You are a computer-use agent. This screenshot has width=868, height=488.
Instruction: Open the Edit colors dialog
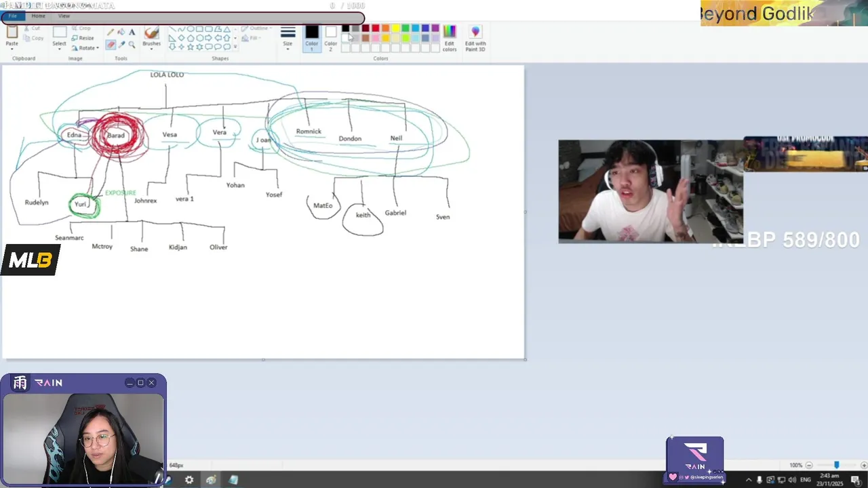[450, 39]
